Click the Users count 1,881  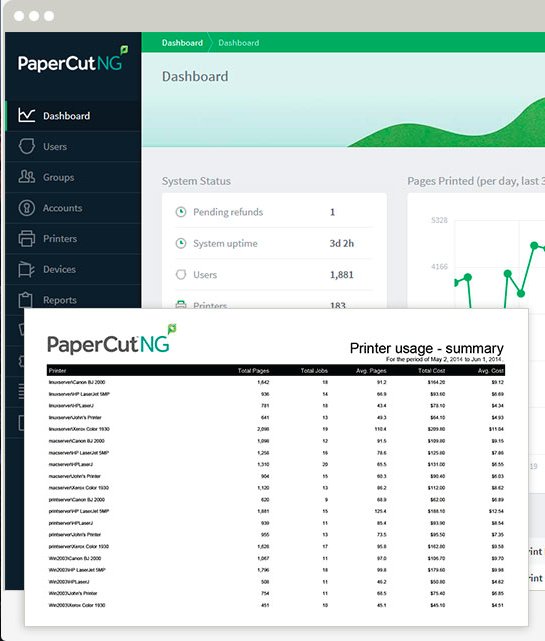[x=342, y=275]
